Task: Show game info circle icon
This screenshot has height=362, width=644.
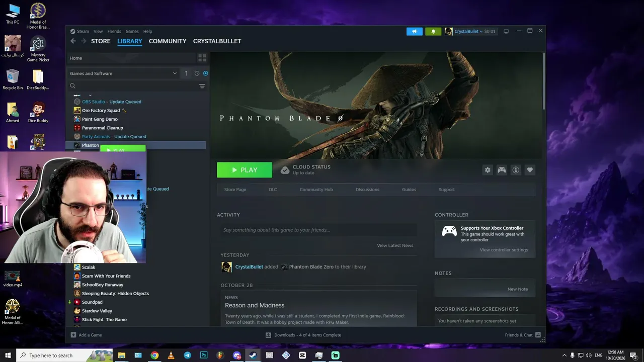Action: [x=516, y=170]
